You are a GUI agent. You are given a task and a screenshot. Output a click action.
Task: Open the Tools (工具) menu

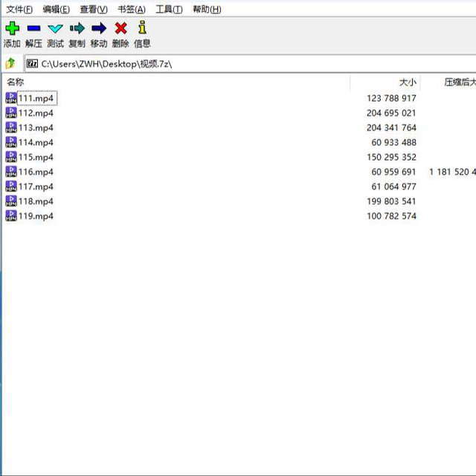click(169, 10)
